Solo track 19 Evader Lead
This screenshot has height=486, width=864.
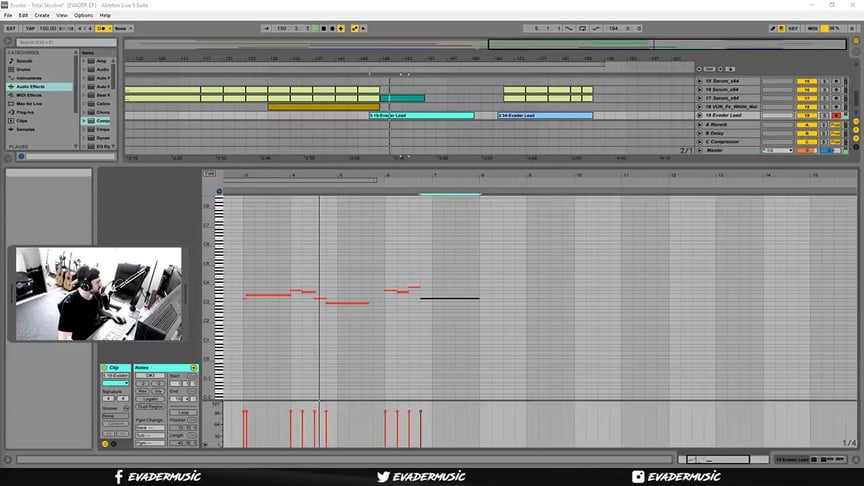(825, 115)
